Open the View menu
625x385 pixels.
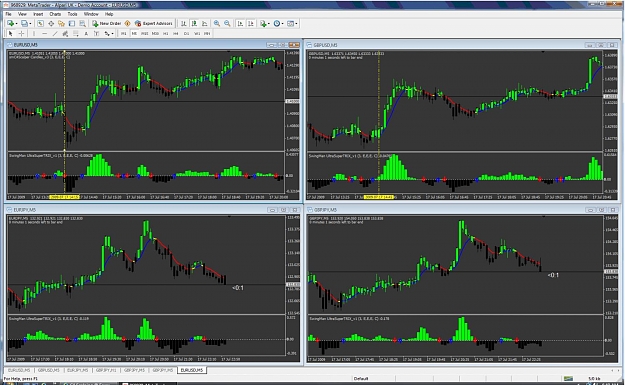click(x=22, y=14)
